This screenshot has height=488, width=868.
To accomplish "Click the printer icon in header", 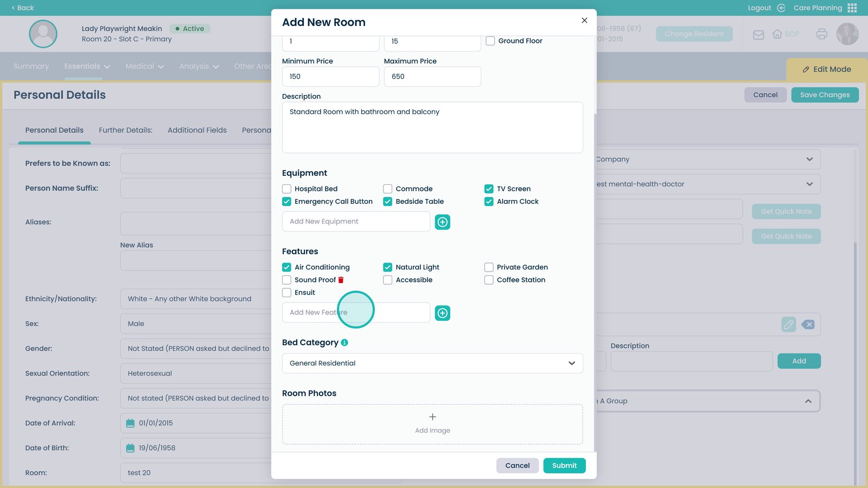I will (822, 34).
